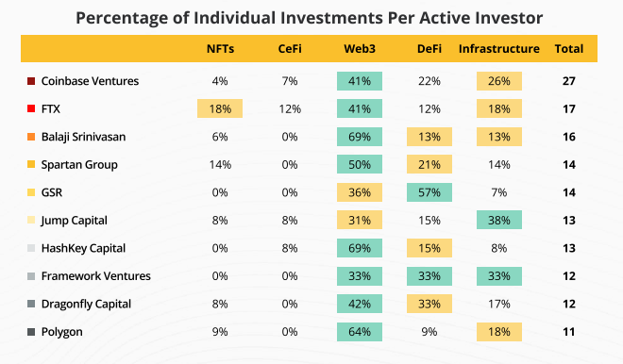Click the red FTX legend square
Image resolution: width=623 pixels, height=364 pixels.
[31, 108]
